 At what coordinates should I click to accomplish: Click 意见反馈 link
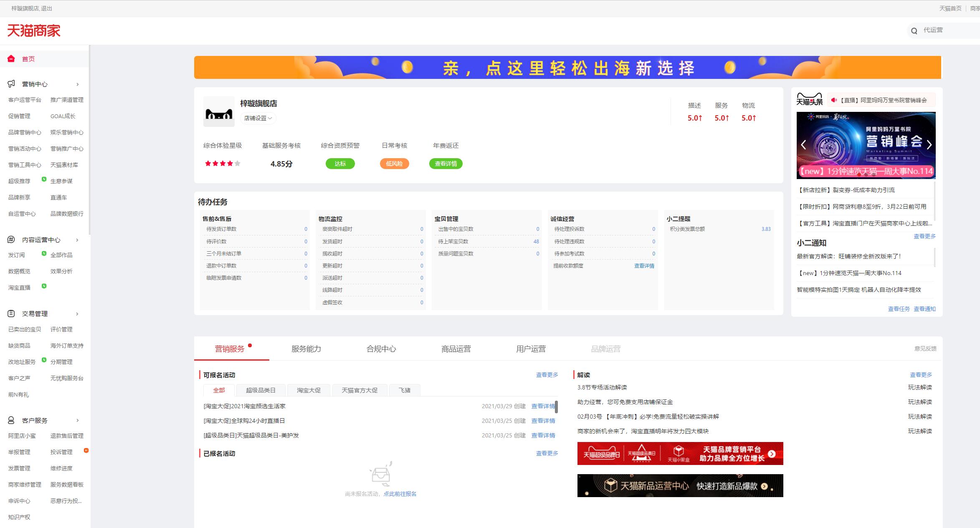tap(925, 349)
